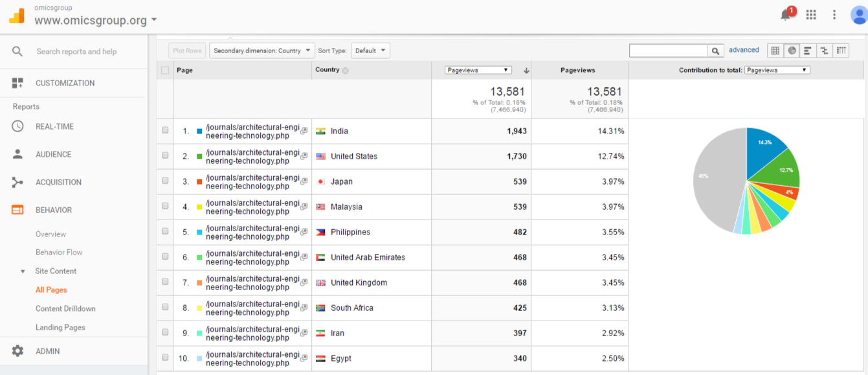
Task: Open Japan row page in new window
Action: pos(304,181)
